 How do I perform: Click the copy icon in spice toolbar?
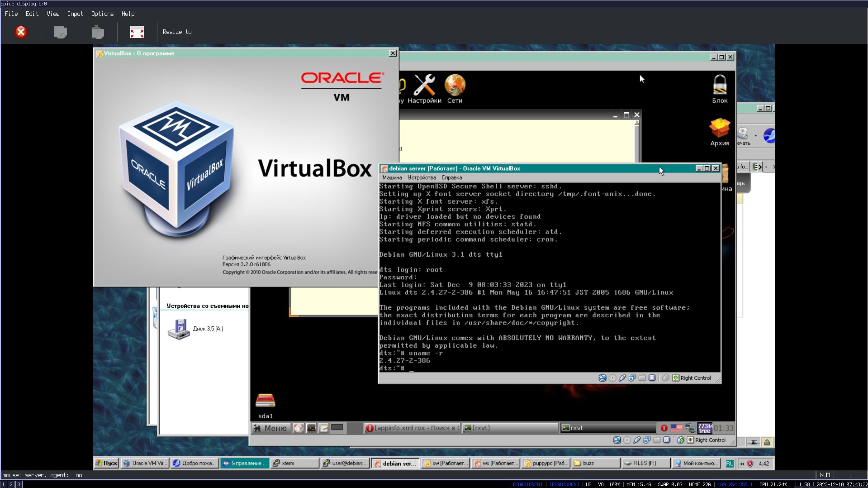(60, 32)
